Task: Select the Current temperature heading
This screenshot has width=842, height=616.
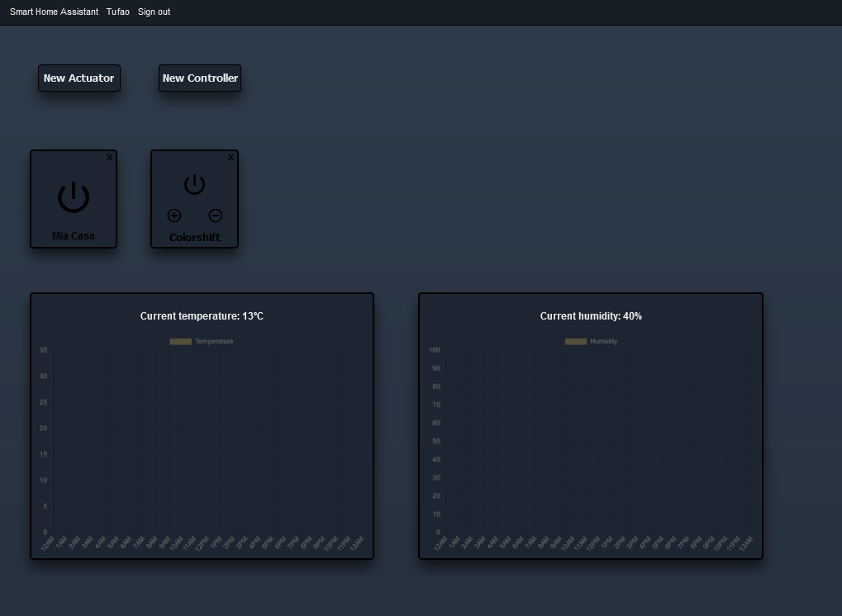Action: click(202, 316)
